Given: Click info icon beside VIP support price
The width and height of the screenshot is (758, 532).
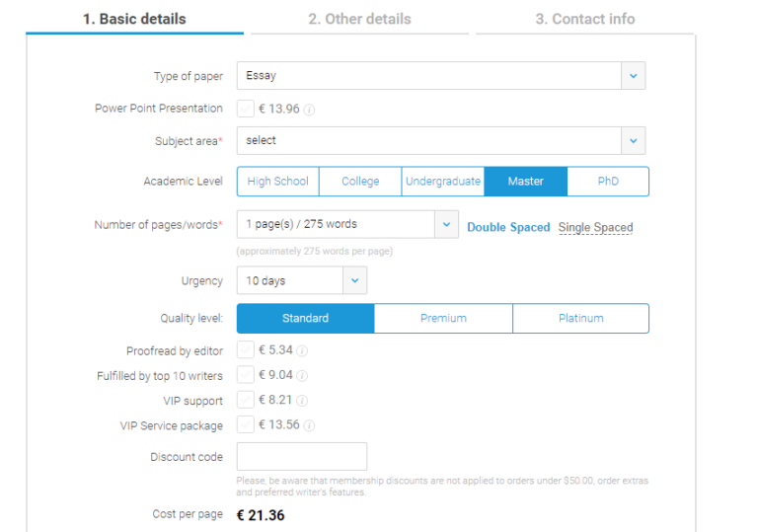Looking at the screenshot, I should tap(302, 402).
